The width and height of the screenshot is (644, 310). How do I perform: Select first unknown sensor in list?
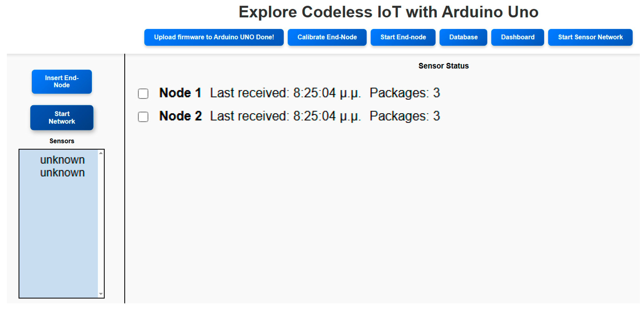[x=62, y=160]
